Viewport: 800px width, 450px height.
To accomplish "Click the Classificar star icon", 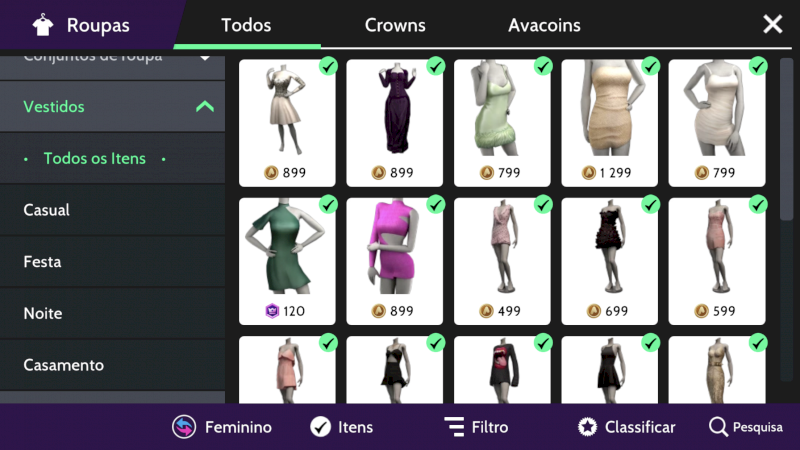I will click(x=587, y=427).
